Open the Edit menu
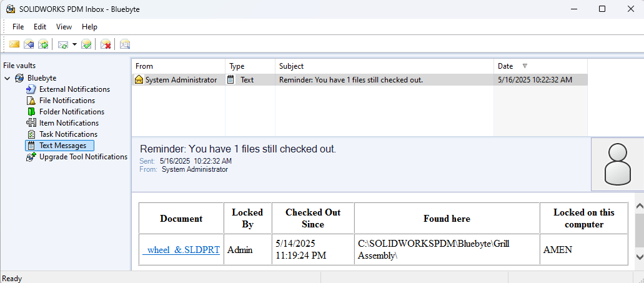This screenshot has height=283, width=644. (x=40, y=27)
